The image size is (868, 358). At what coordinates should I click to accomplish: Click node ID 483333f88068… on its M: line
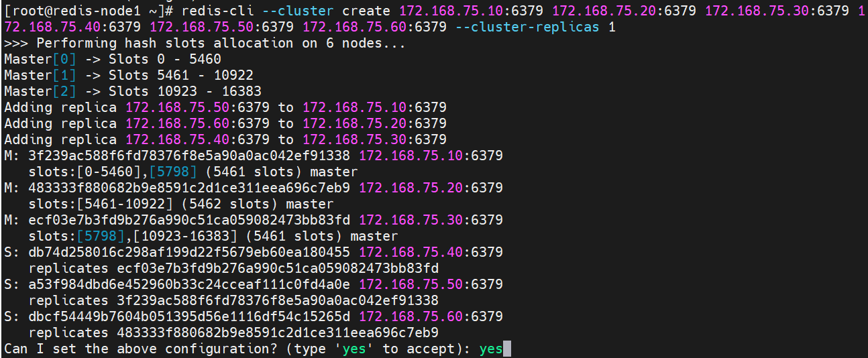point(190,188)
